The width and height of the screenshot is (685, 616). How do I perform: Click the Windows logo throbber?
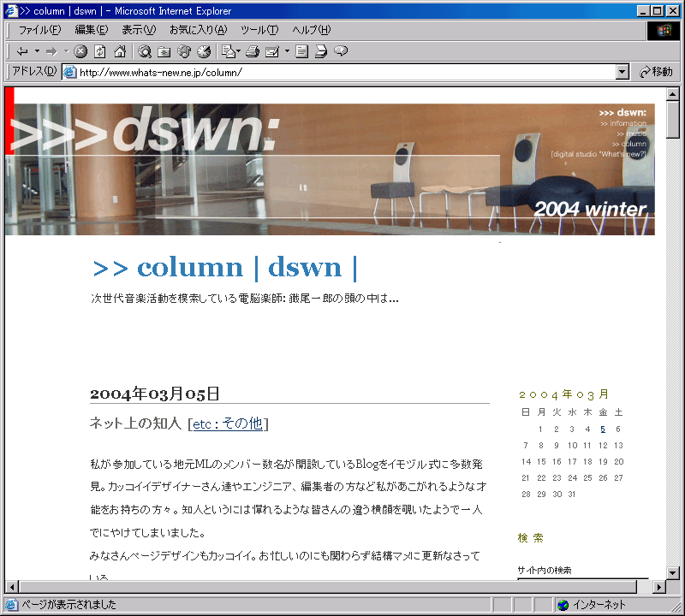coord(663,30)
